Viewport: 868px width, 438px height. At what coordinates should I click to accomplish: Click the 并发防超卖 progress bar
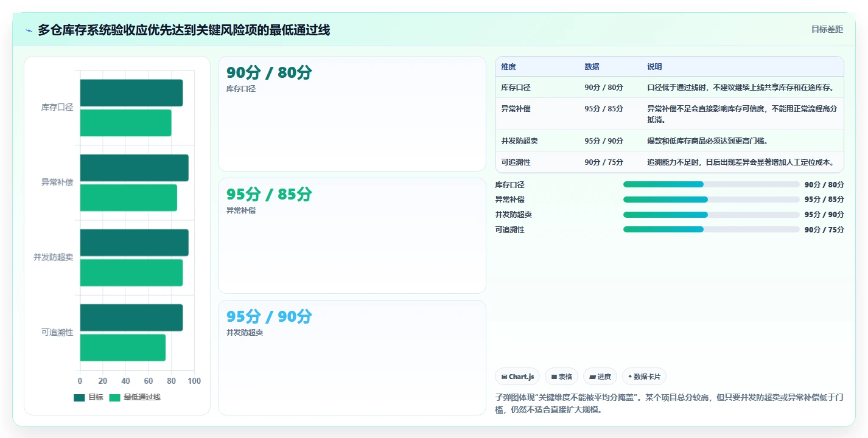tap(711, 215)
